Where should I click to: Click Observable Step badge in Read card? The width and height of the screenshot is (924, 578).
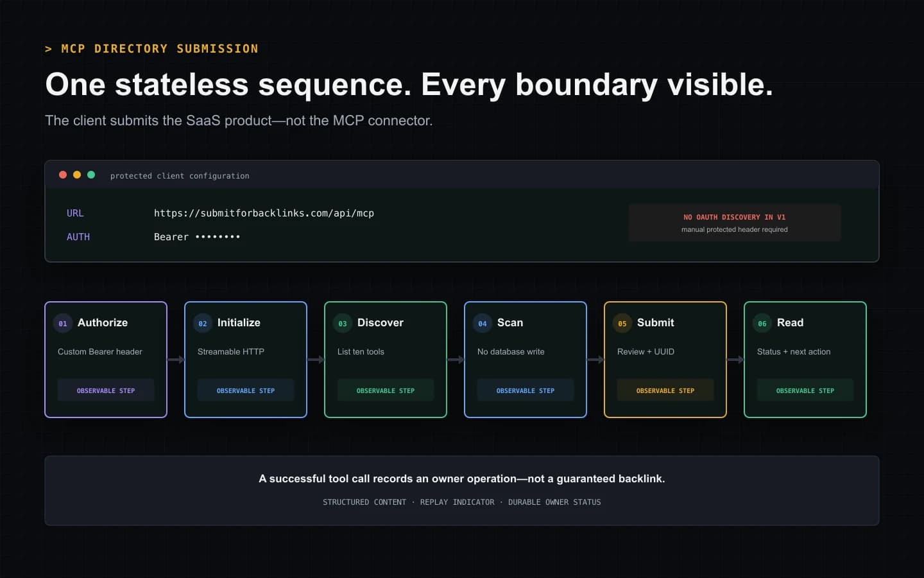pos(805,390)
